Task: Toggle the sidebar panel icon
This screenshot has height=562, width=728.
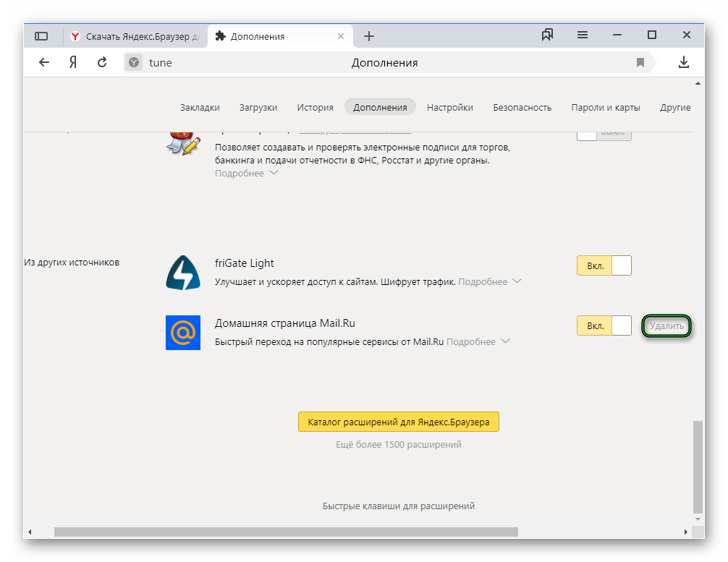Action: (41, 35)
